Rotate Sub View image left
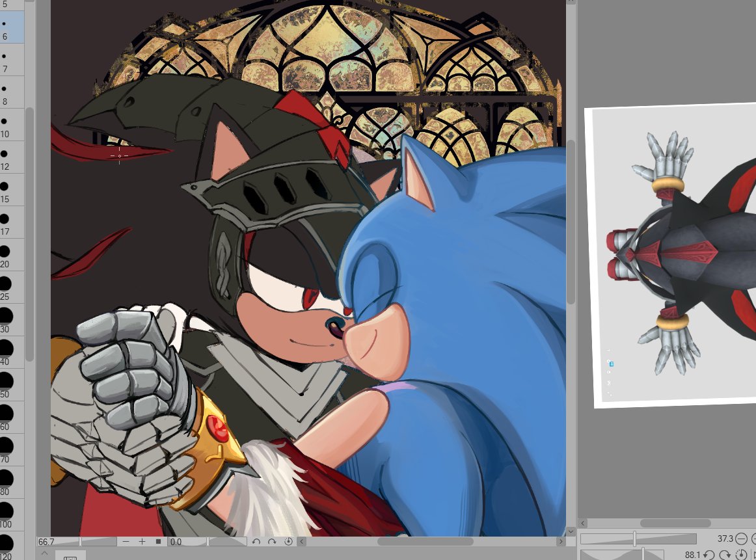 tap(709, 555)
